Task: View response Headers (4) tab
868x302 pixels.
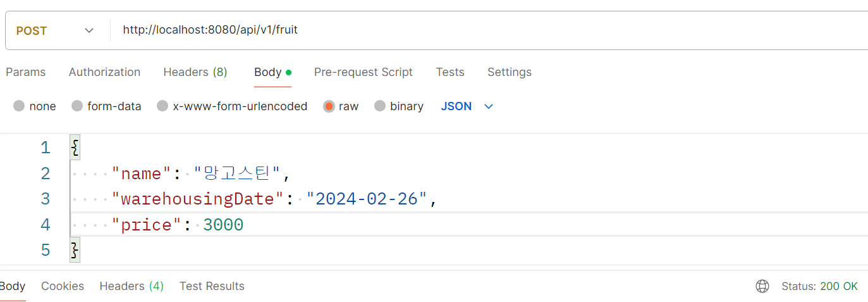Action: point(131,286)
